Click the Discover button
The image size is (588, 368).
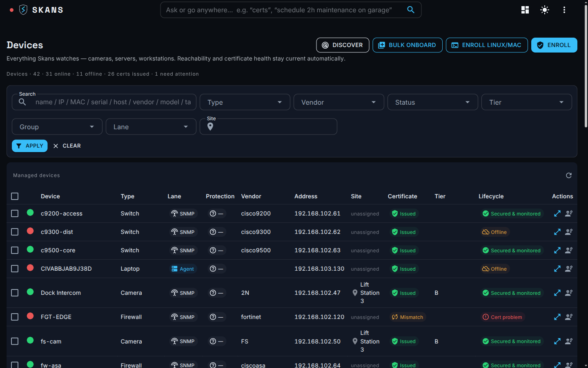click(x=343, y=45)
